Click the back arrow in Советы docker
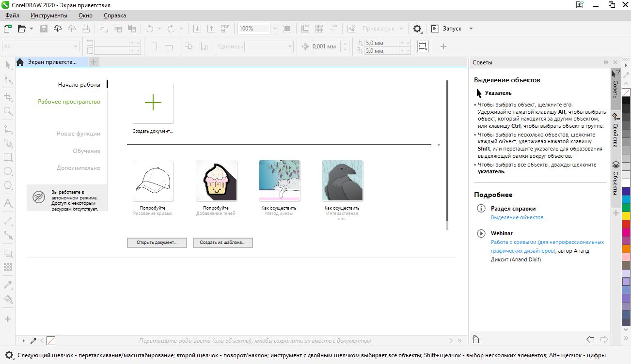 tap(590, 339)
